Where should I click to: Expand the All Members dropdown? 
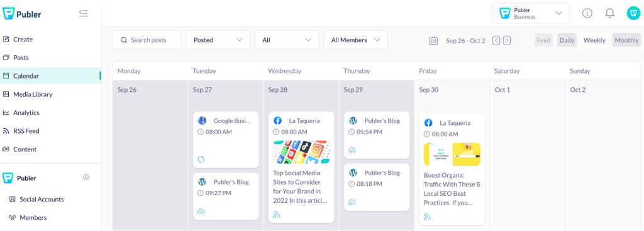tap(356, 40)
